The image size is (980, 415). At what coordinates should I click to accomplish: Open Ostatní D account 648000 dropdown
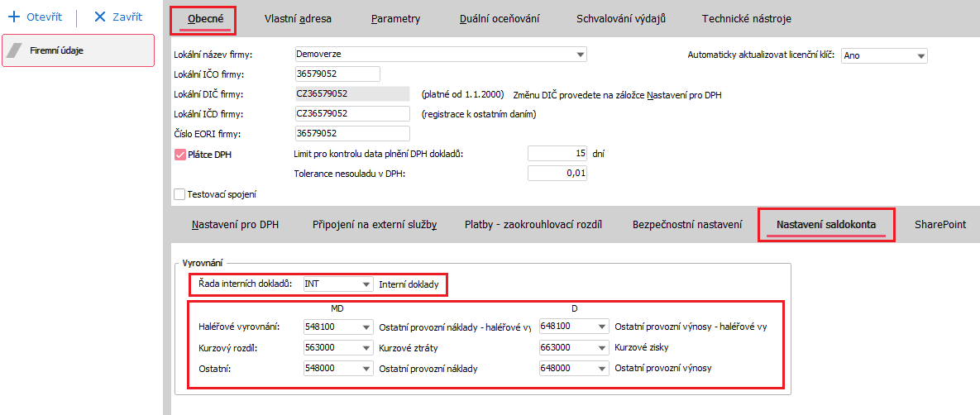click(x=603, y=369)
